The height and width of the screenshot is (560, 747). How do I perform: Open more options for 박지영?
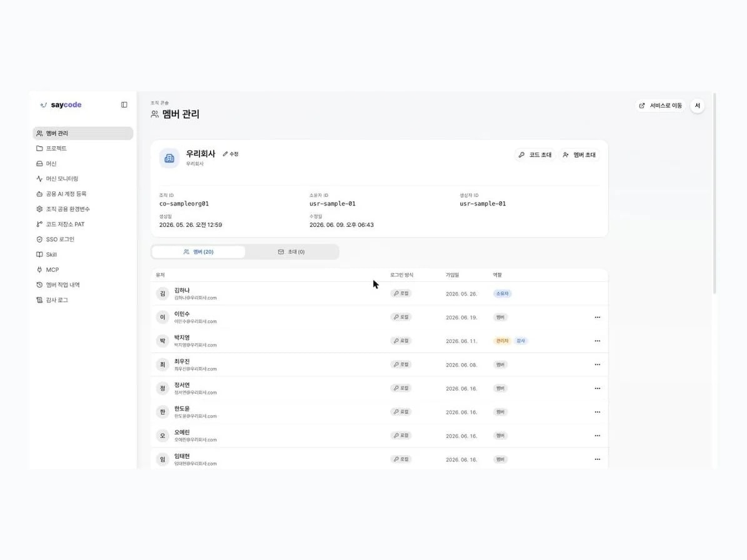click(598, 341)
